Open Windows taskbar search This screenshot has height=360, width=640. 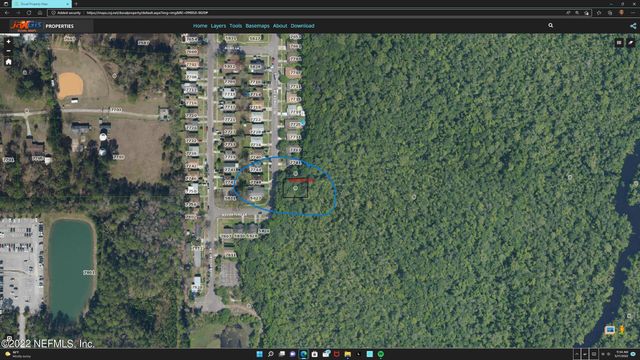coord(271,354)
